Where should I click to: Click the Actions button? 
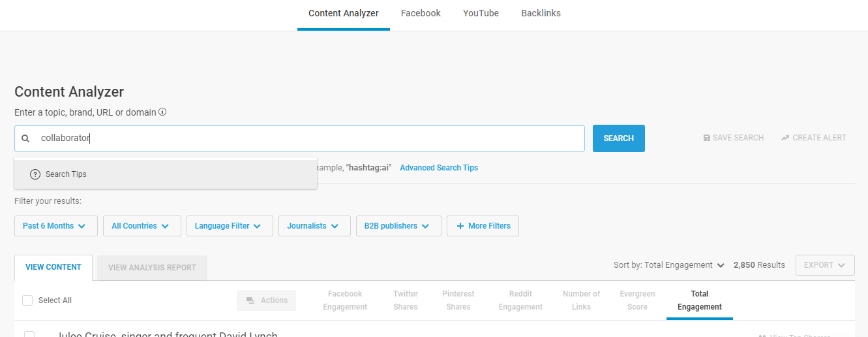(266, 300)
